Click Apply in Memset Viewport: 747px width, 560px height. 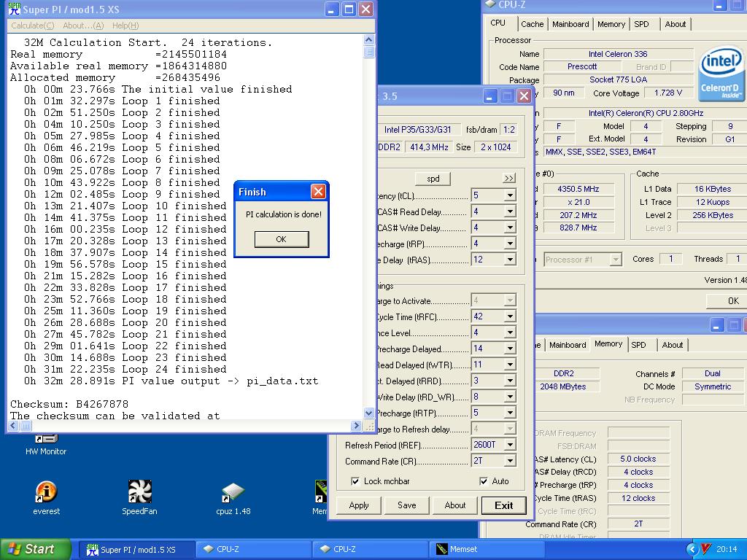[359, 505]
